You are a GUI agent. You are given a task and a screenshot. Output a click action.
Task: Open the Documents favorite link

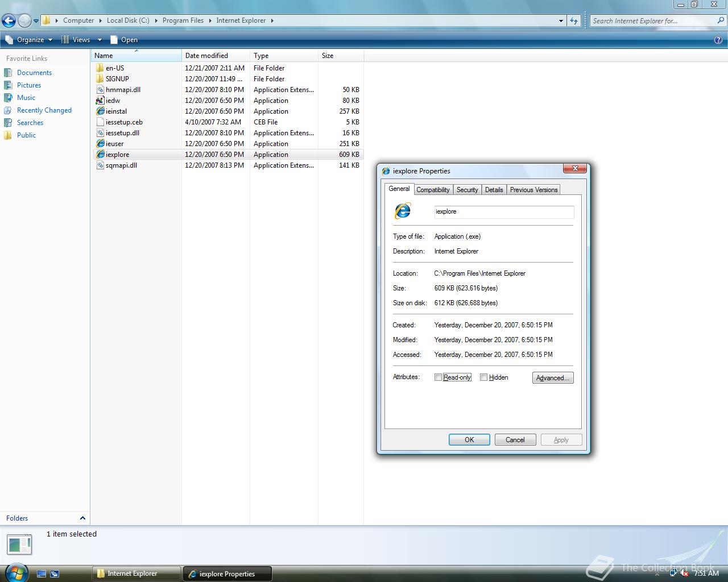click(x=34, y=73)
